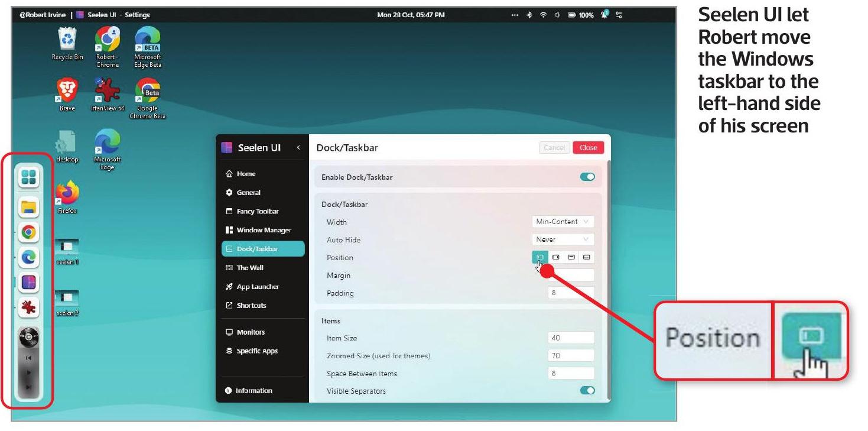Go to the Home settings page
Screen dimensions: 868x431
tap(263, 174)
